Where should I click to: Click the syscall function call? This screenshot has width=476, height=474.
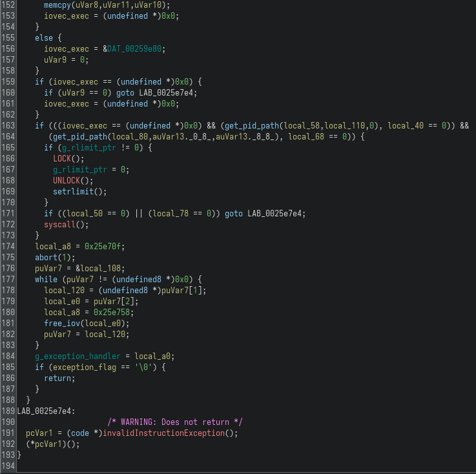pyautogui.click(x=61, y=224)
